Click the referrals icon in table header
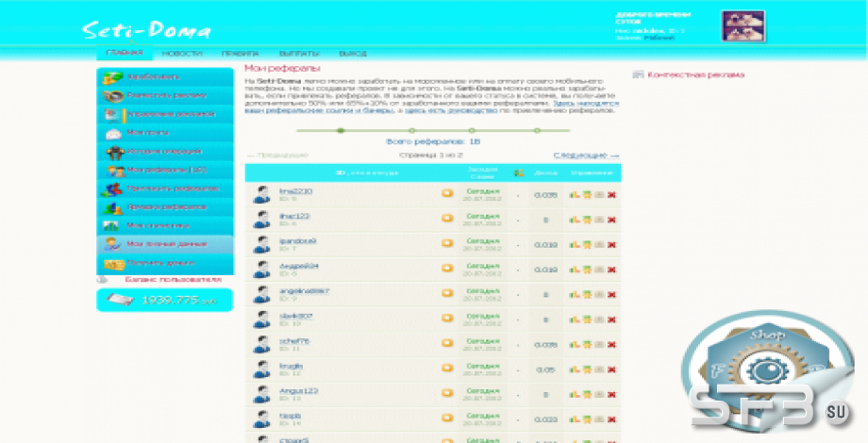This screenshot has width=868, height=443. click(x=518, y=173)
